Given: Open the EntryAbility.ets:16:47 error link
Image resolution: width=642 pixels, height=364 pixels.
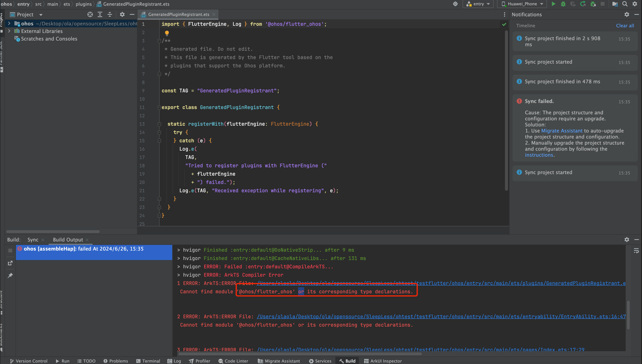Looking at the screenshot, I should [x=441, y=317].
